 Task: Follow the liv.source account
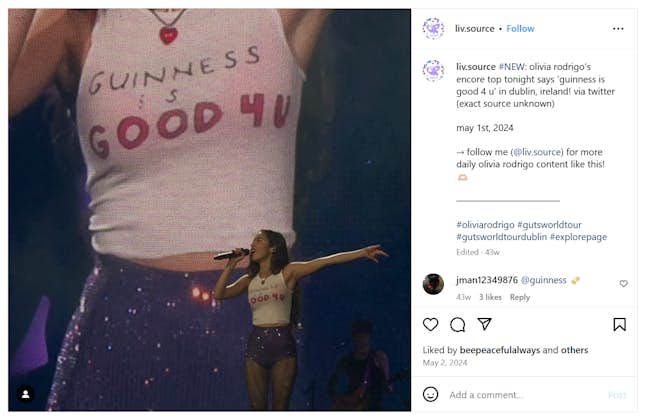point(520,29)
